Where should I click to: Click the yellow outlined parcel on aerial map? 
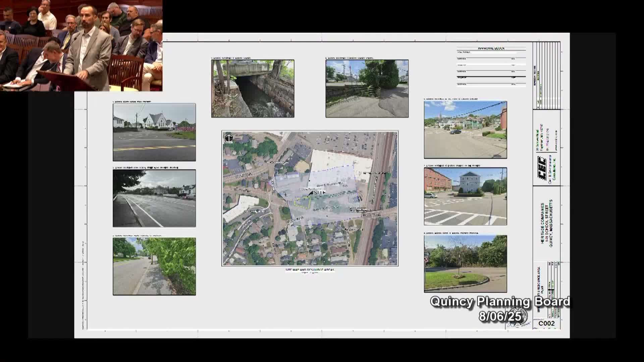click(x=302, y=203)
